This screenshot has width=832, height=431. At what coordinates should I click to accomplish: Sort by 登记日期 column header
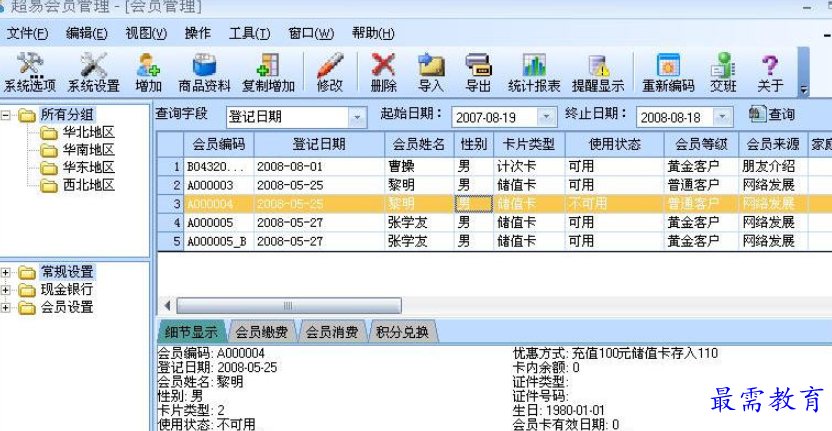(319, 144)
